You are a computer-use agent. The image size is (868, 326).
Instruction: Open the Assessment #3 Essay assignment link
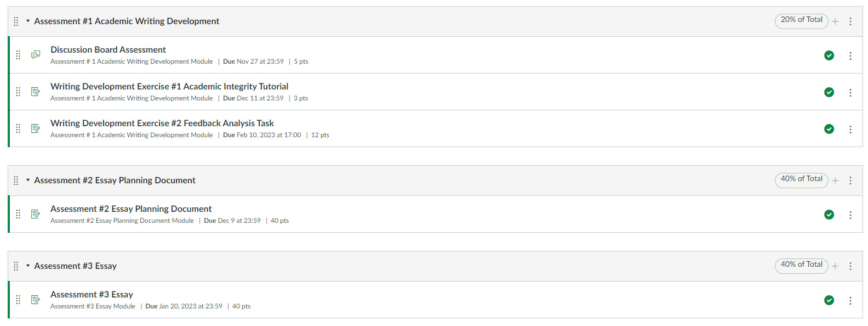click(92, 295)
